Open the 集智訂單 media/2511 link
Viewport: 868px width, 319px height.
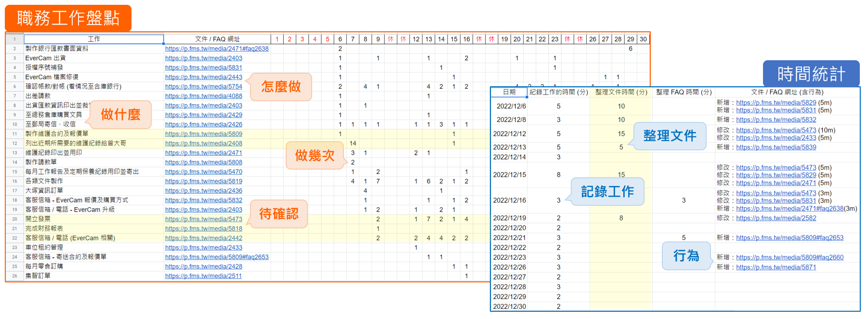[x=203, y=276]
